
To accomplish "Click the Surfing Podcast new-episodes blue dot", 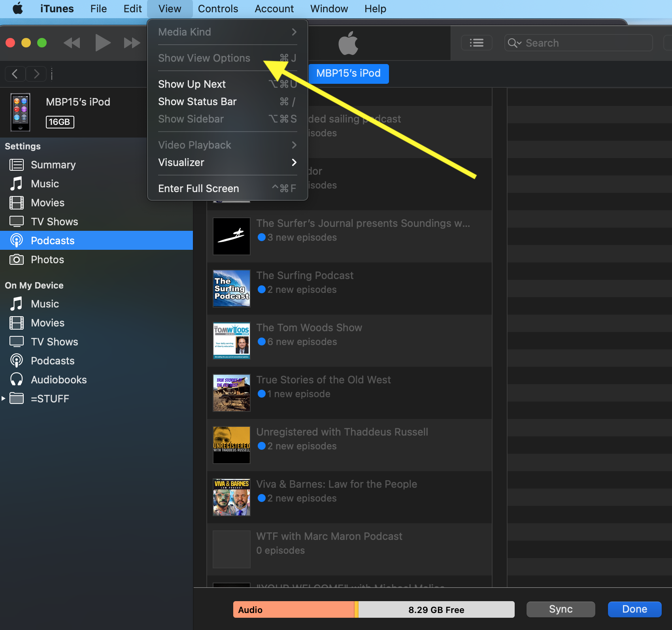I will (x=261, y=290).
